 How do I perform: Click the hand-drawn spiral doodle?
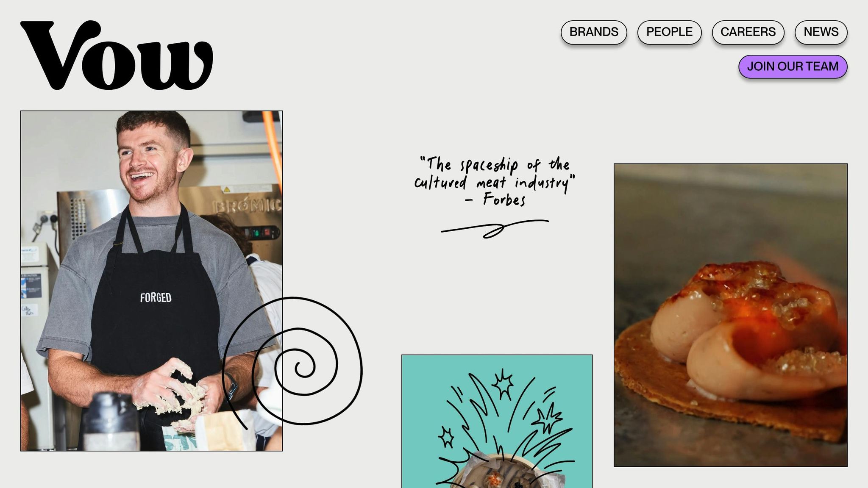292,362
